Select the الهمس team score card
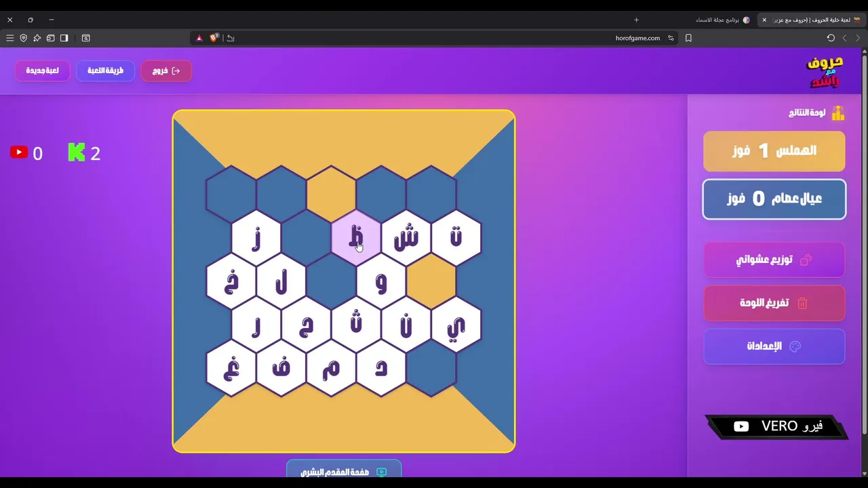This screenshot has height=488, width=868. click(774, 150)
